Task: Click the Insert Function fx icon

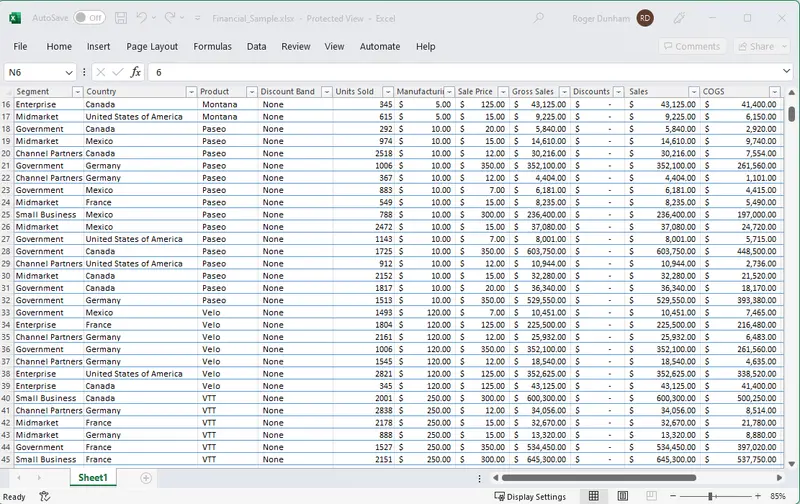Action: 135,73
